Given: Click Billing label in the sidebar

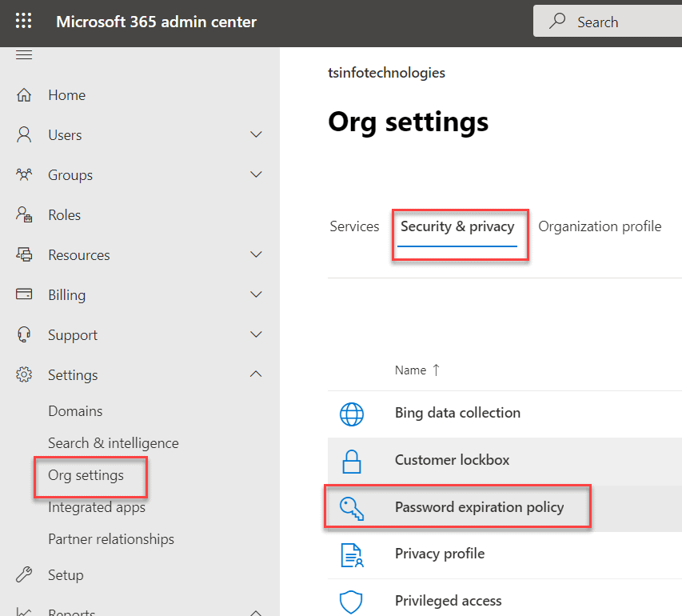Looking at the screenshot, I should click(66, 294).
